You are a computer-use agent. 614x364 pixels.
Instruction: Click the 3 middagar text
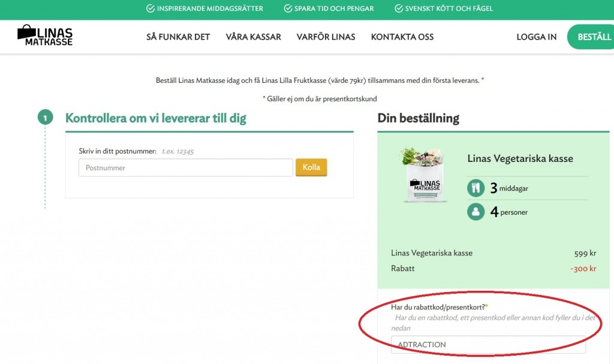click(x=509, y=188)
